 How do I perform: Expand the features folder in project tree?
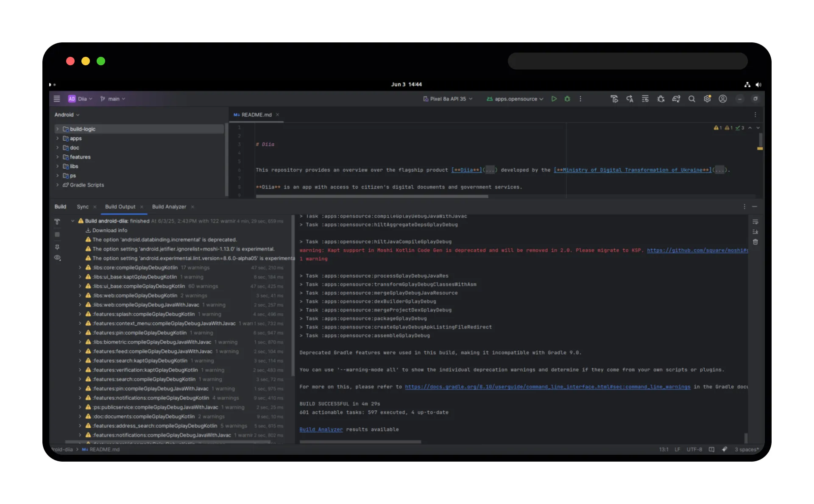(x=58, y=157)
